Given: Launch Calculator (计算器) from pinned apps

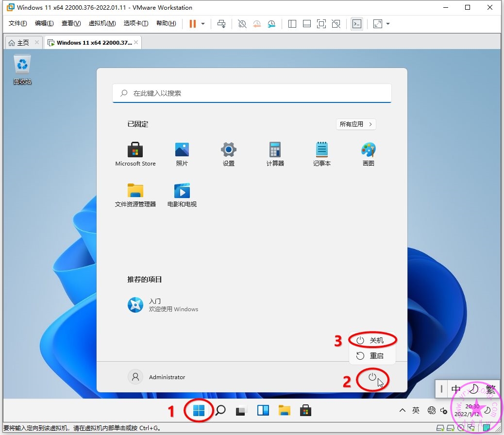Looking at the screenshot, I should pyautogui.click(x=275, y=154).
